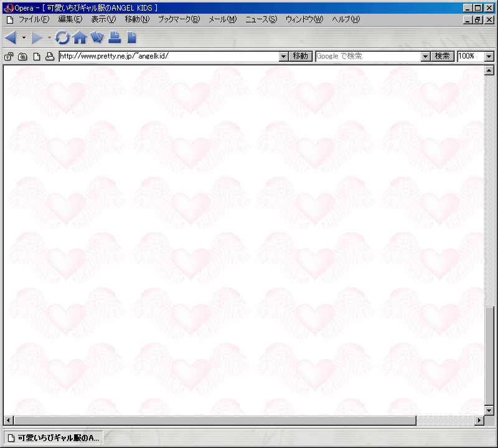
Task: Open a new page via toolbar icon
Action: (131, 37)
